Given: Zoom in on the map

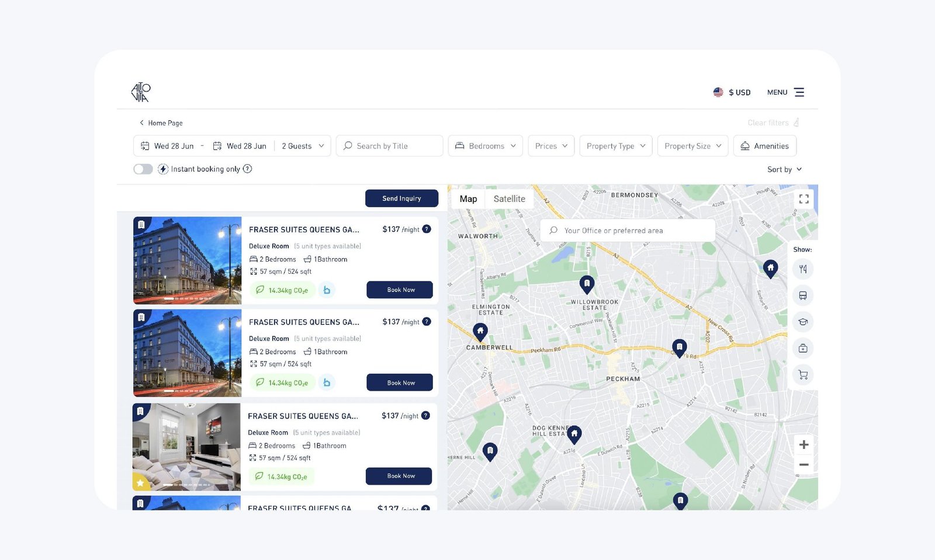Looking at the screenshot, I should point(804,445).
